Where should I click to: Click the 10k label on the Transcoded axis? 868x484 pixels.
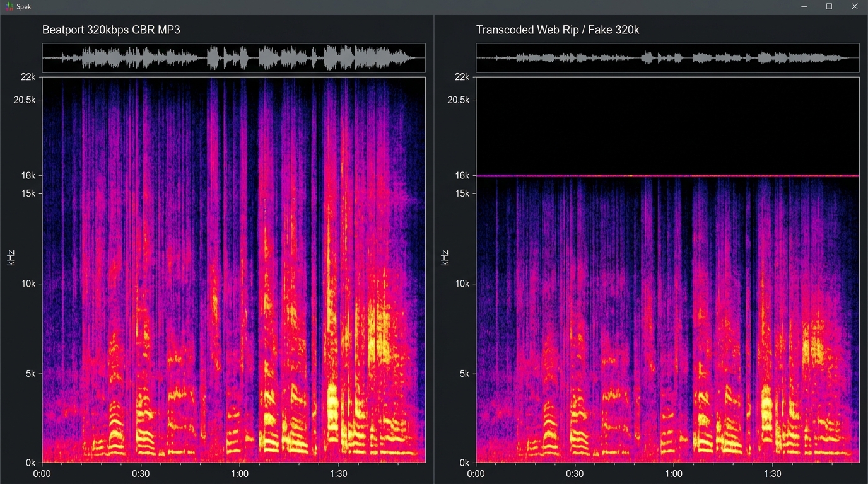coord(464,284)
